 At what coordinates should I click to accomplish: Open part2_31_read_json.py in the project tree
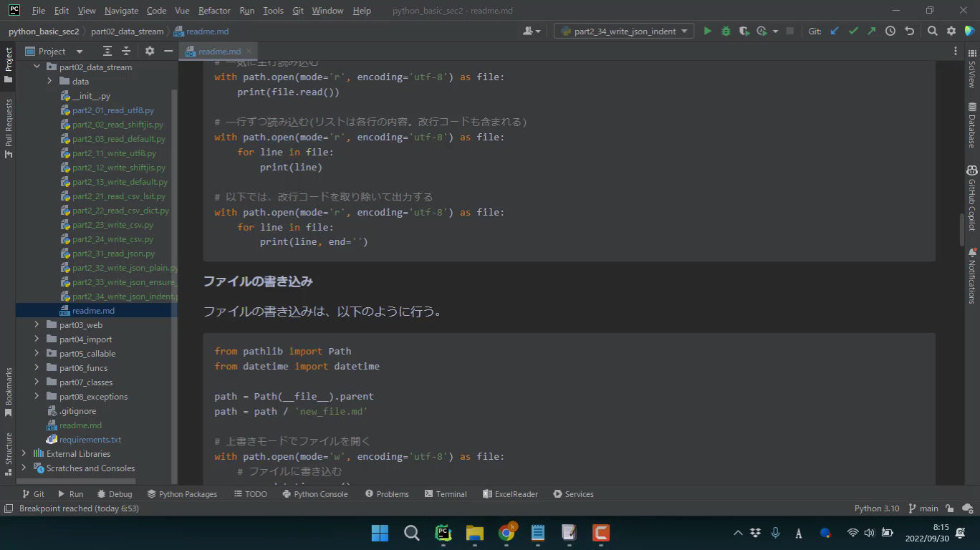(113, 254)
